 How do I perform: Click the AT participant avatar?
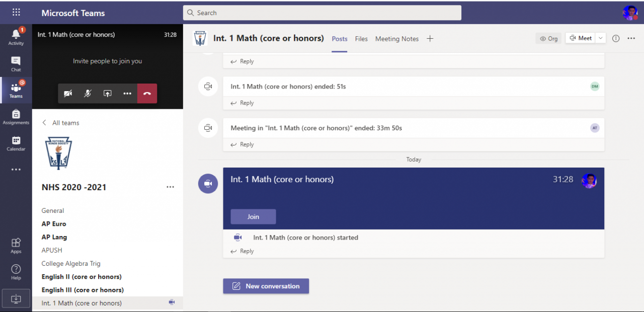tap(595, 128)
